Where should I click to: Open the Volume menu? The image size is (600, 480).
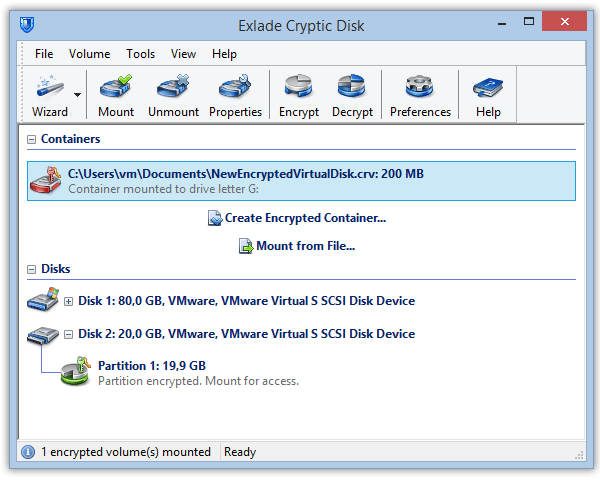point(90,54)
